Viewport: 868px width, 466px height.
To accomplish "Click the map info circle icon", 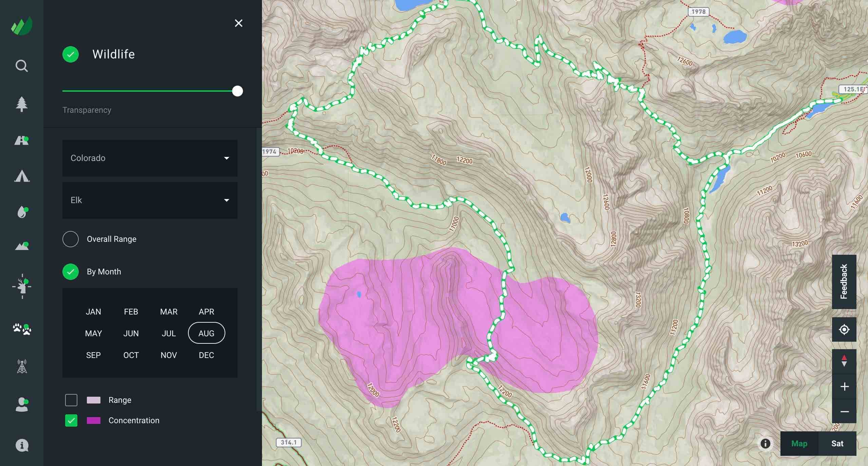I will pos(765,443).
